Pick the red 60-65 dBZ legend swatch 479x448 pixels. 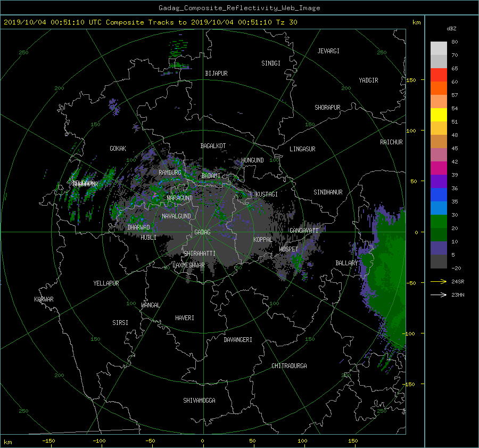point(439,75)
